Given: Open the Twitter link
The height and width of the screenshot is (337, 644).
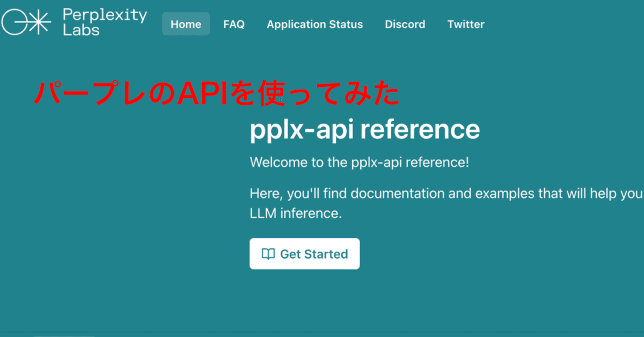Looking at the screenshot, I should point(466,24).
